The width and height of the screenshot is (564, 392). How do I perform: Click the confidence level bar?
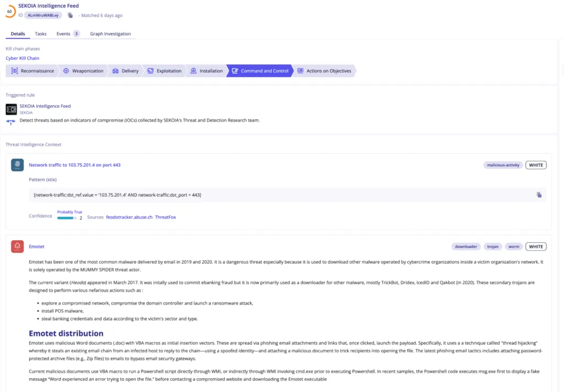click(67, 218)
